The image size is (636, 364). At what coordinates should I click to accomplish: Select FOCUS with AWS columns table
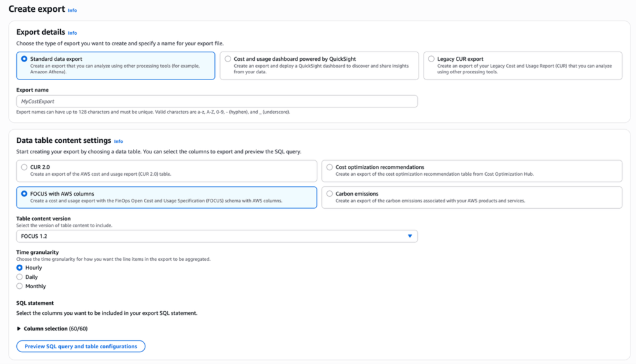[24, 194]
